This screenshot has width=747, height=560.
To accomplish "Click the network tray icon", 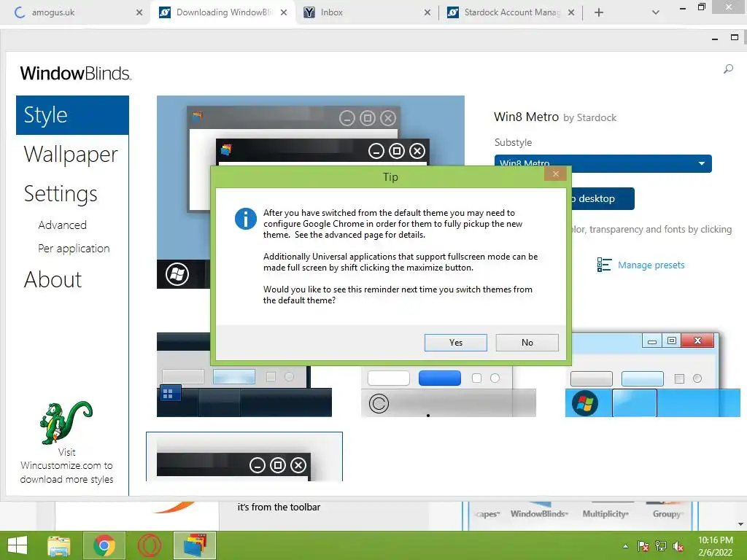I will [x=661, y=546].
